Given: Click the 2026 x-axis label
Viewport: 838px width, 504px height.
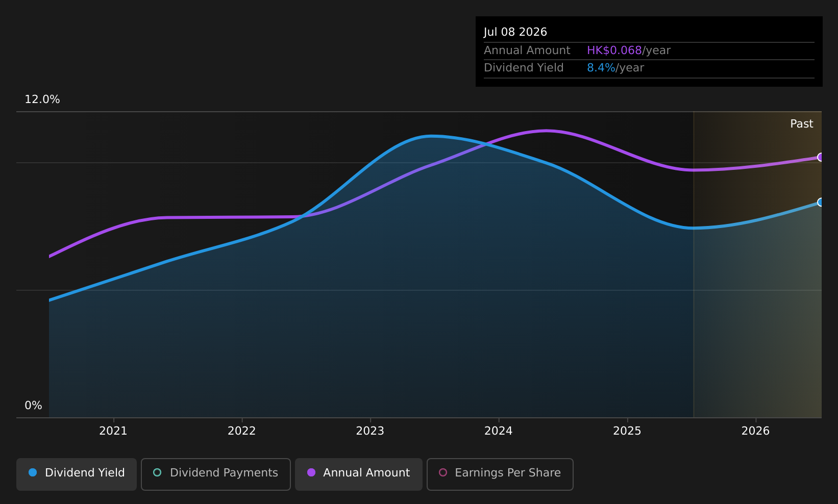Looking at the screenshot, I should click(755, 431).
